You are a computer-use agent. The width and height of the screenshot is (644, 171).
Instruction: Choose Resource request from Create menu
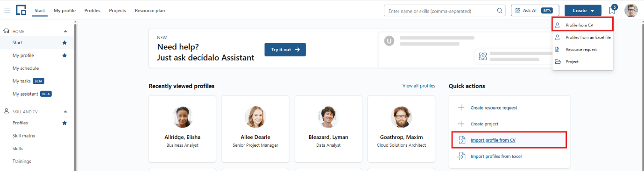[582, 49]
